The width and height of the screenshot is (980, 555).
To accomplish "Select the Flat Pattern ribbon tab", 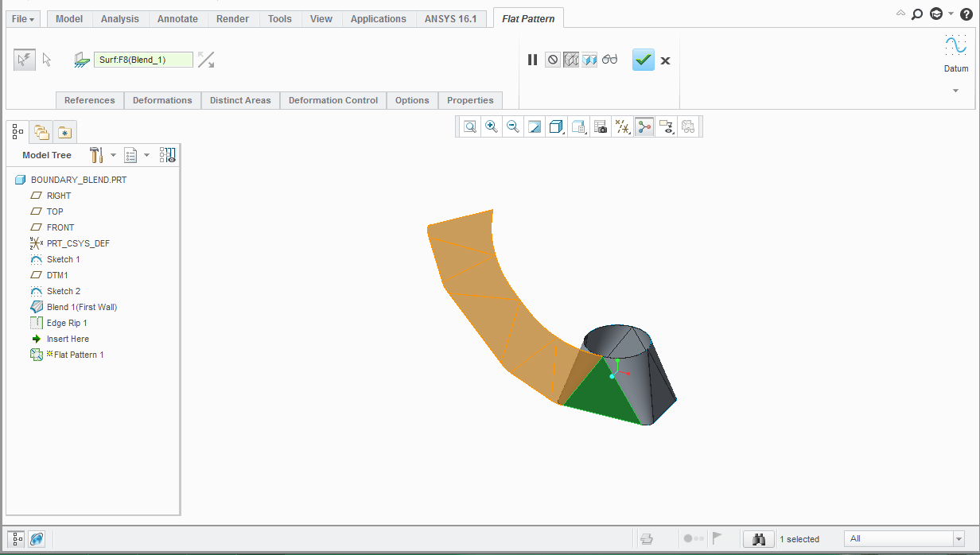I will coord(529,18).
